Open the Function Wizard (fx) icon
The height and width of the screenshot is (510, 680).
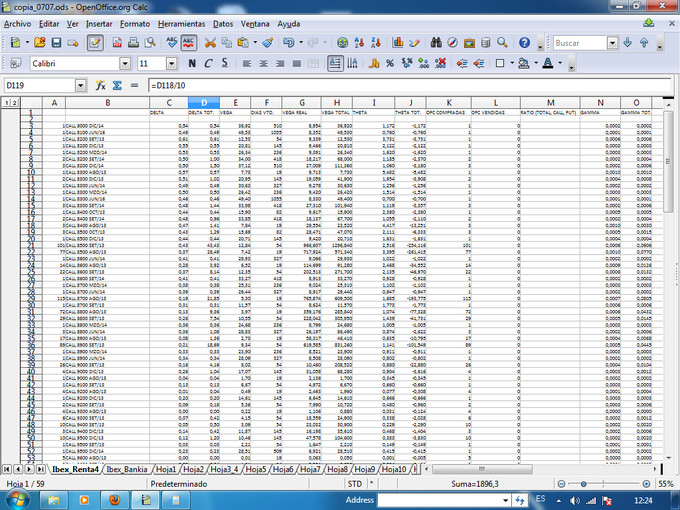100,86
